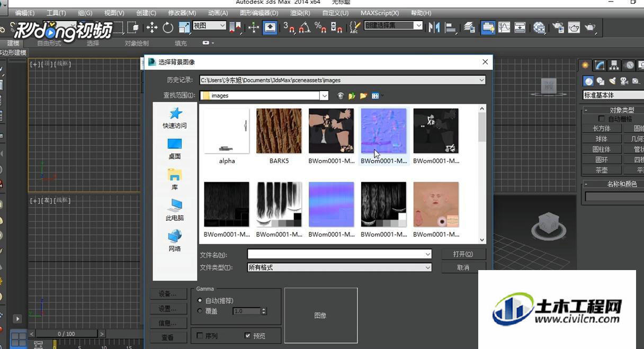Viewport: 644px width, 349px height.
Task: Select Lights category icon in Create panel
Action: pyautogui.click(x=612, y=81)
